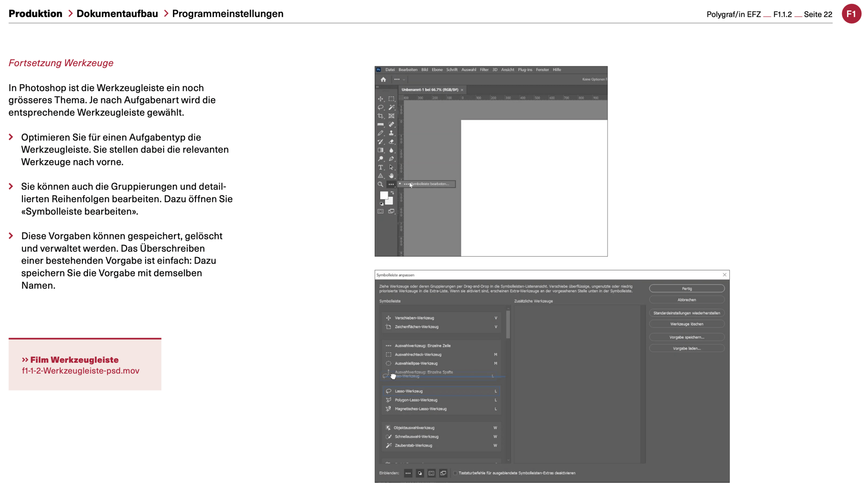Click Vorgabe speichern button
The height and width of the screenshot is (502, 868).
pos(686,337)
